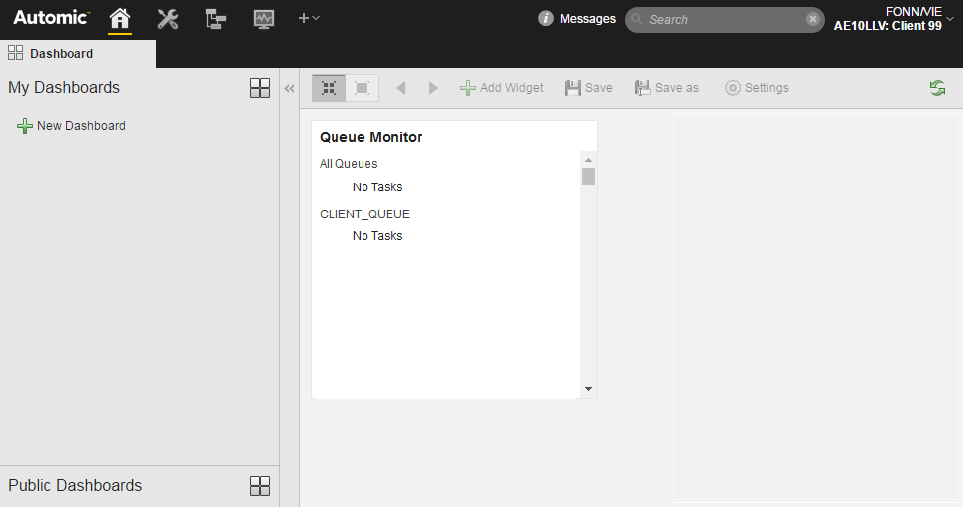Open the Process Monitoring screen icon
963x507 pixels.
(263, 19)
